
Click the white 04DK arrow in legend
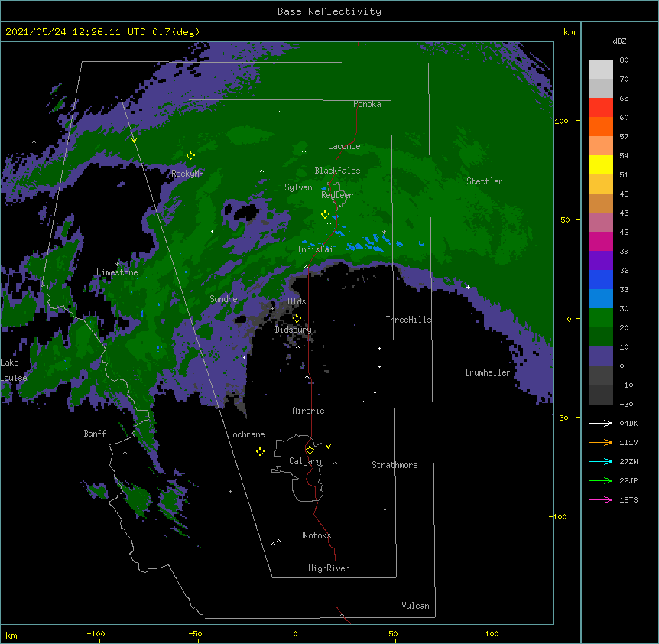click(x=601, y=423)
